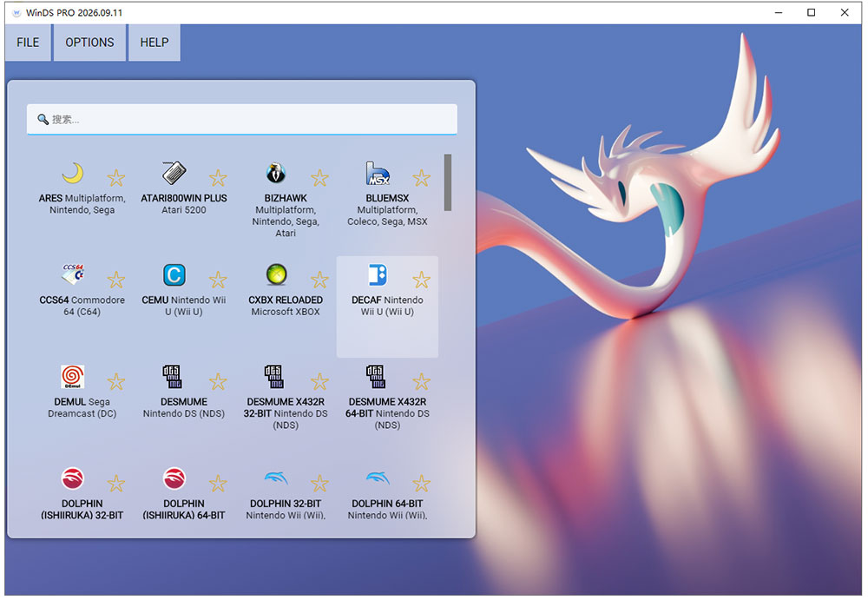
Task: Launch ARES via its moon icon
Action: [x=73, y=174]
